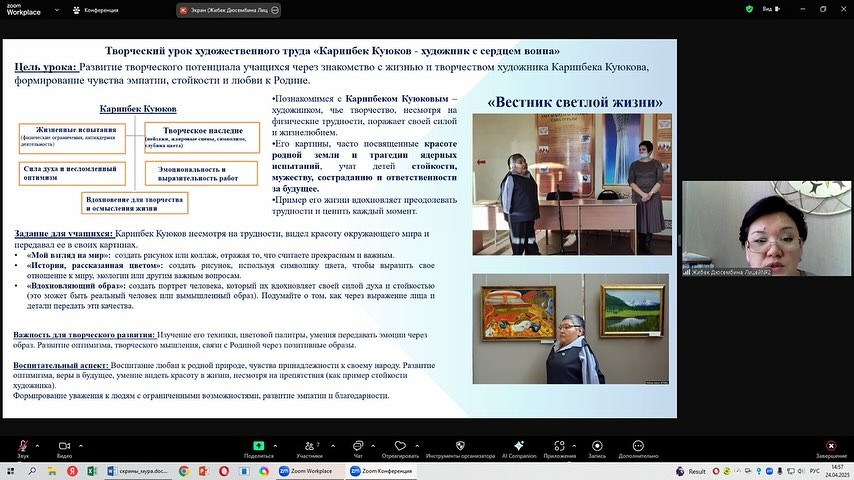Viewport: 854px width, 480px height.
Task: Open the video options arrow beside Видео
Action: pyautogui.click(x=81, y=446)
